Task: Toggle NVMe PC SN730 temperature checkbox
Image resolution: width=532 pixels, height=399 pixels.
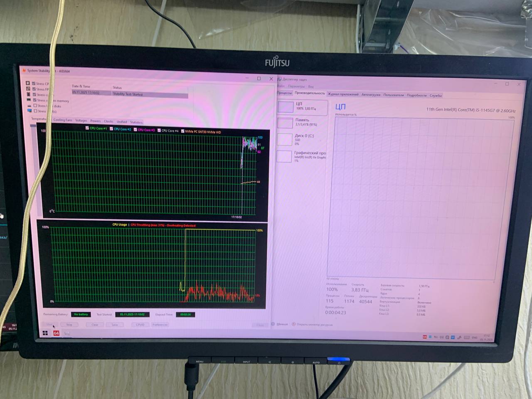Action: coord(182,131)
